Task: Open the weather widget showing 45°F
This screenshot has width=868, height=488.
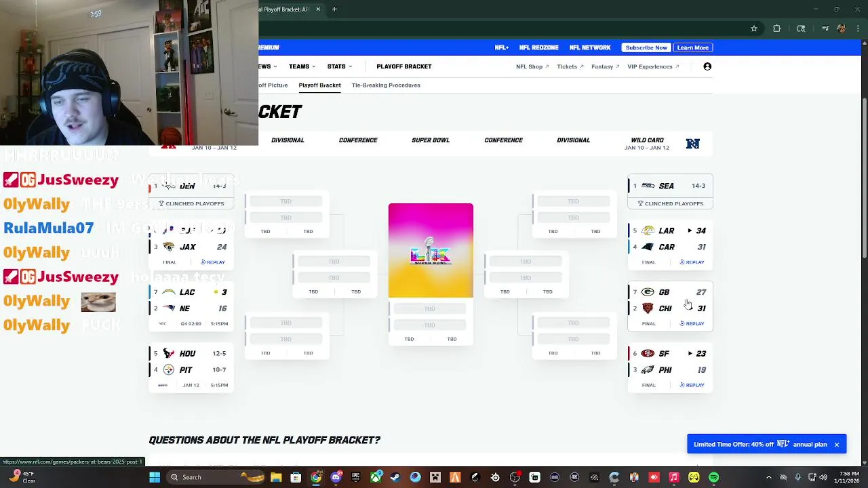Action: click(20, 477)
